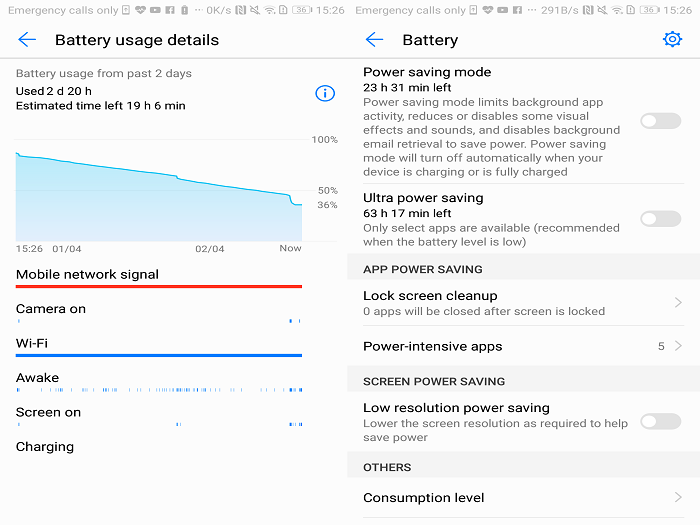
Task: Tap back arrow on Battery screen
Action: click(x=374, y=40)
